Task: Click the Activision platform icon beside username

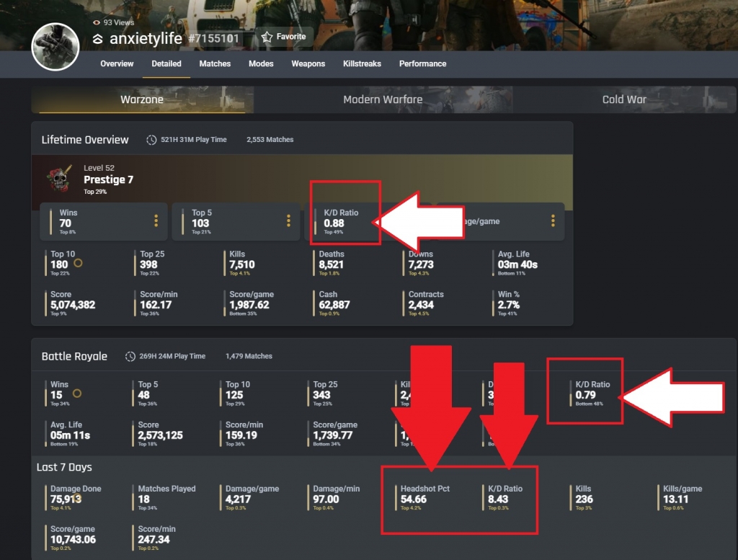Action: click(98, 39)
